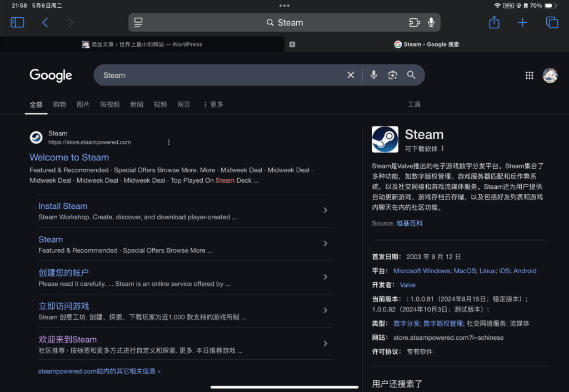Open the 创建您的帐户 sitelink
Screen dimensions: 569x392
[63, 273]
